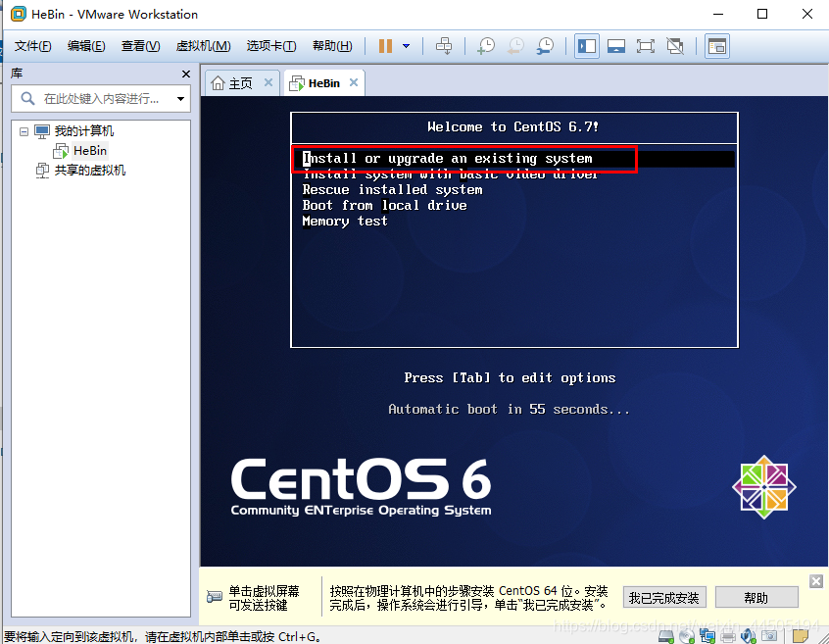Click the sound card status bar icon
Viewport: 829px width, 644px height.
748,636
